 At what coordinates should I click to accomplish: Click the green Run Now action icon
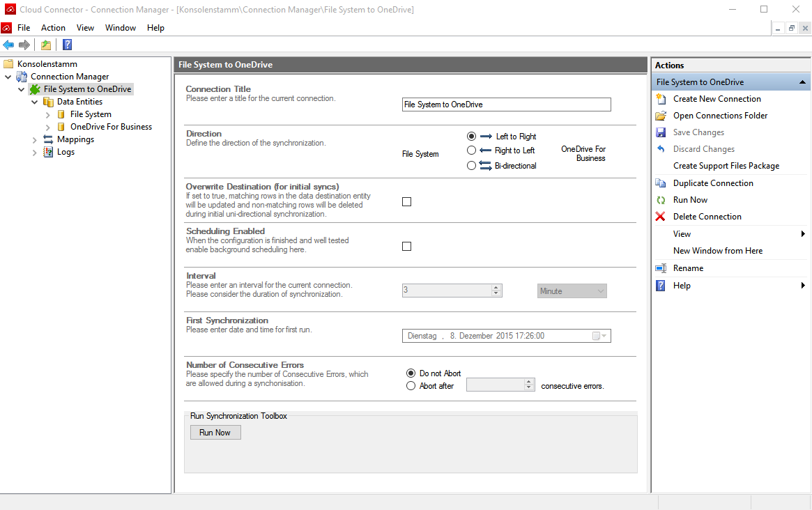pyautogui.click(x=661, y=200)
